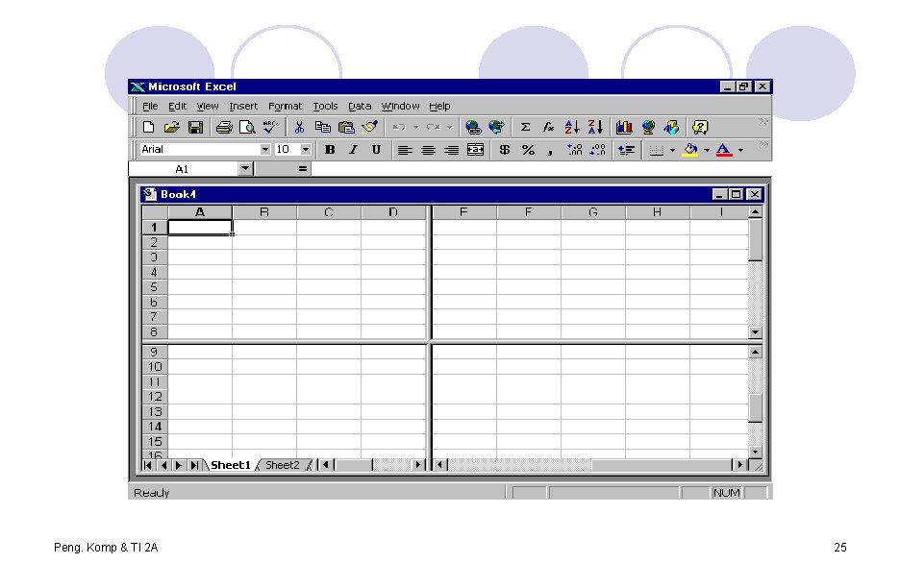
Task: Open the View menu
Action: point(207,106)
